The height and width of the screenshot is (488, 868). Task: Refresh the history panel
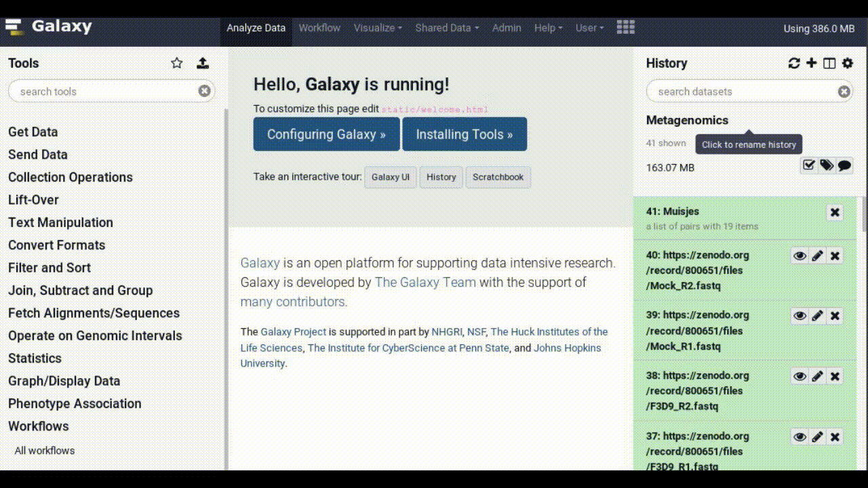793,63
